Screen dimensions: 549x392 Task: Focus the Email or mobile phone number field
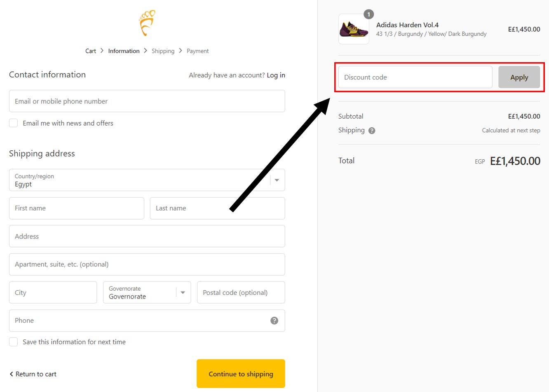point(147,101)
